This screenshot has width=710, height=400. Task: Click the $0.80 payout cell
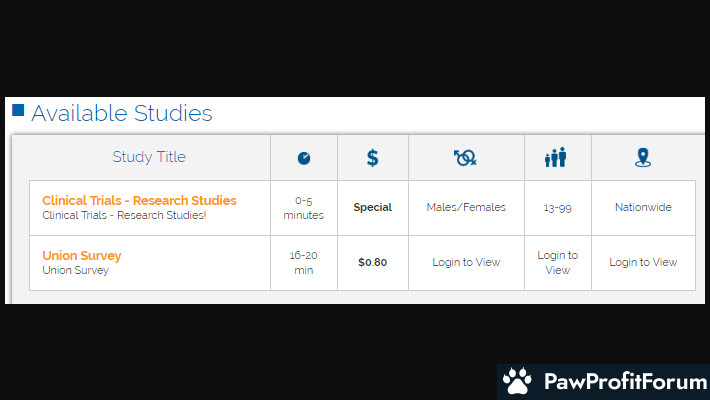click(x=373, y=263)
